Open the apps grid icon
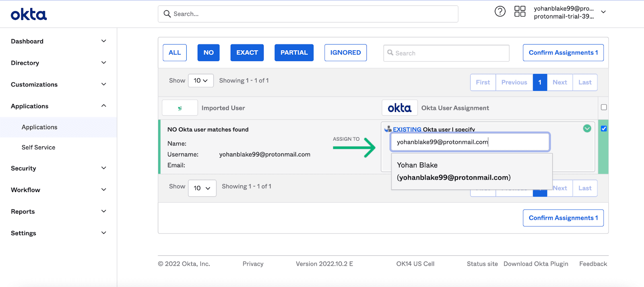This screenshot has height=287, width=644. (x=520, y=11)
